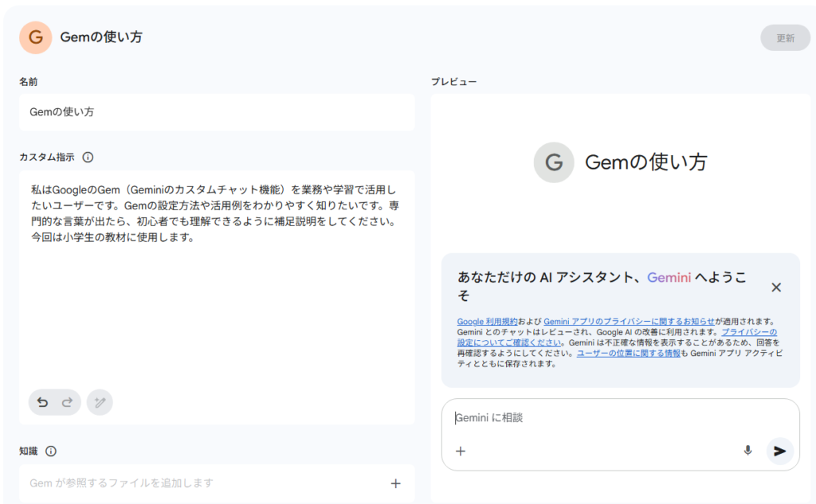Show info for カスタム指示
This screenshot has height=504, width=816.
click(x=88, y=158)
